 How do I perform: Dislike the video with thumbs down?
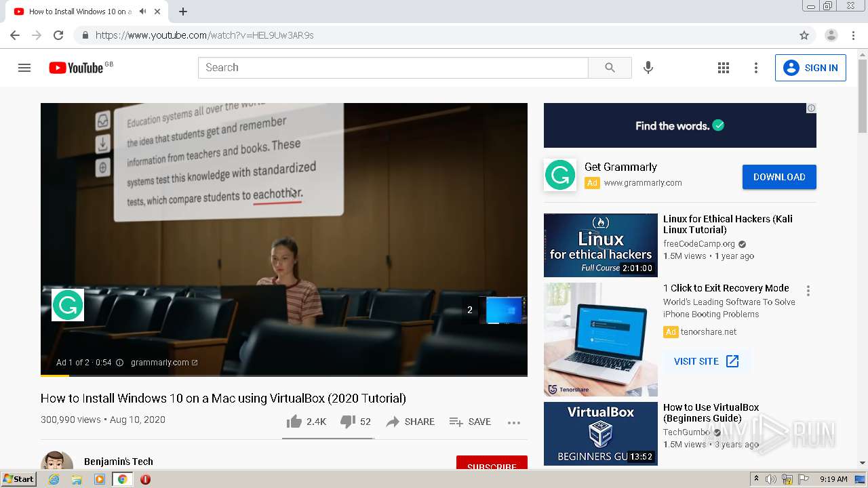point(355,422)
